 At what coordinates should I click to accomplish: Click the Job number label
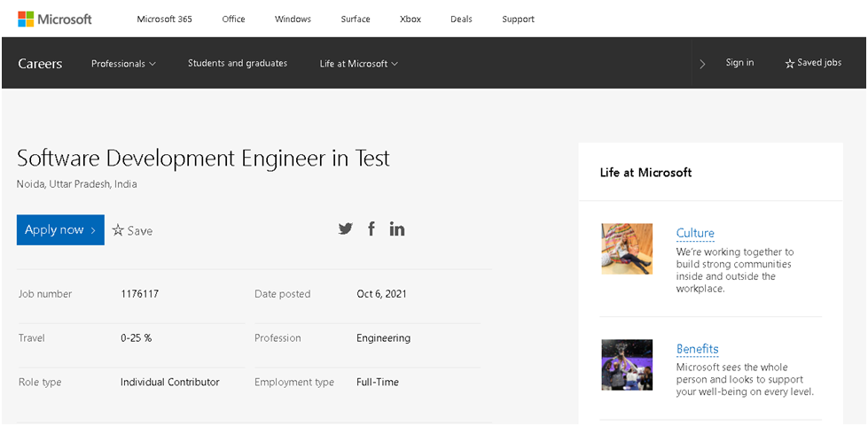point(45,294)
